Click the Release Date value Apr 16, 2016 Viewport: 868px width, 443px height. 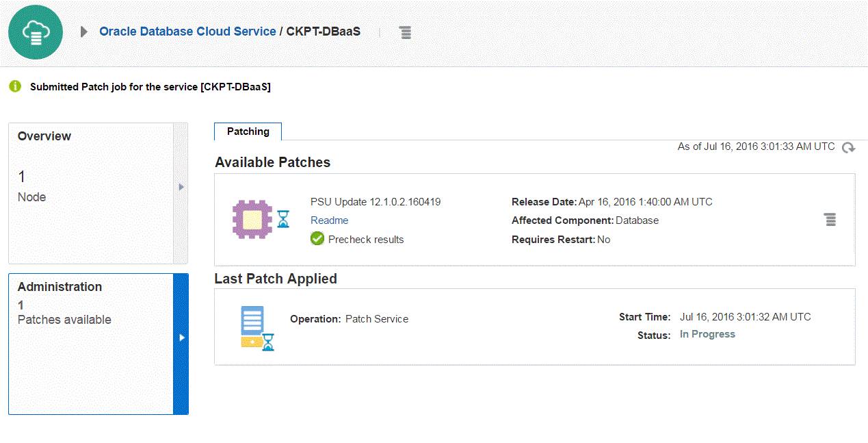pyautogui.click(x=645, y=202)
